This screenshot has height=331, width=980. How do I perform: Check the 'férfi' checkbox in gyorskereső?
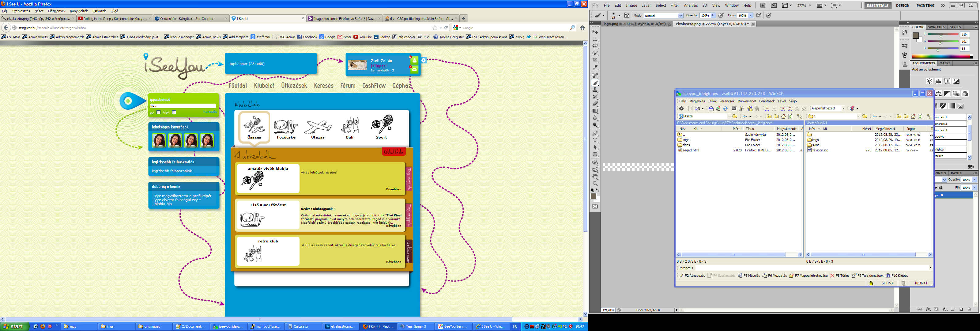click(174, 112)
